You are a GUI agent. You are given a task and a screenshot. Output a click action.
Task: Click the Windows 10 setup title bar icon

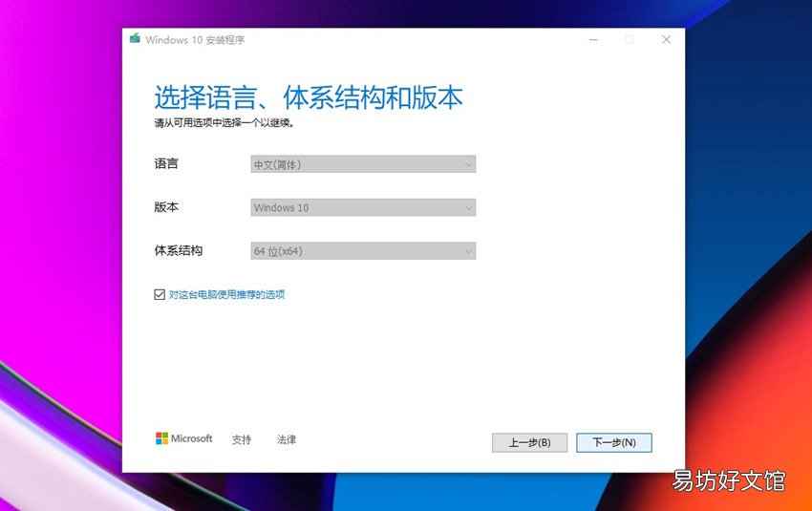(x=135, y=38)
